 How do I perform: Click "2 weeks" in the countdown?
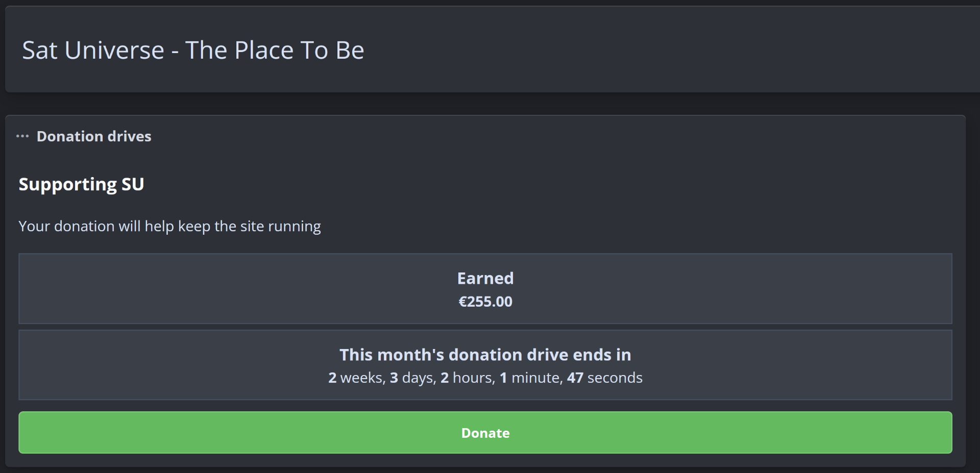[x=356, y=378]
